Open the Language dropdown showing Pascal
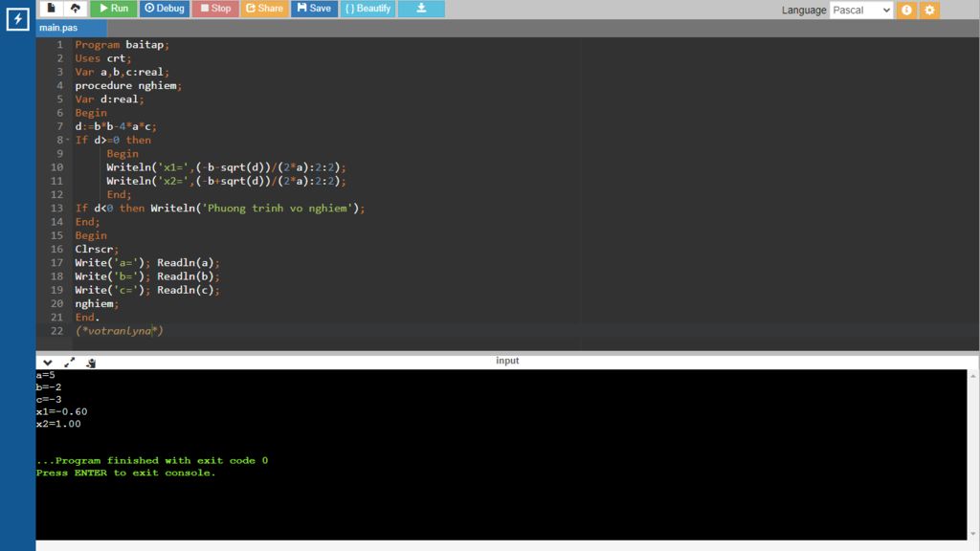This screenshot has height=551, width=980. click(x=860, y=10)
